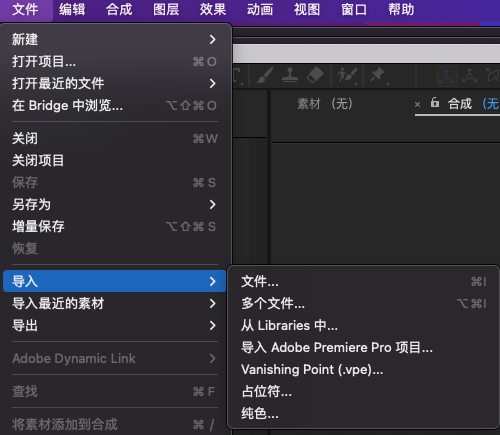Open the 文件 menu in menu bar
This screenshot has width=500, height=435.
point(25,9)
